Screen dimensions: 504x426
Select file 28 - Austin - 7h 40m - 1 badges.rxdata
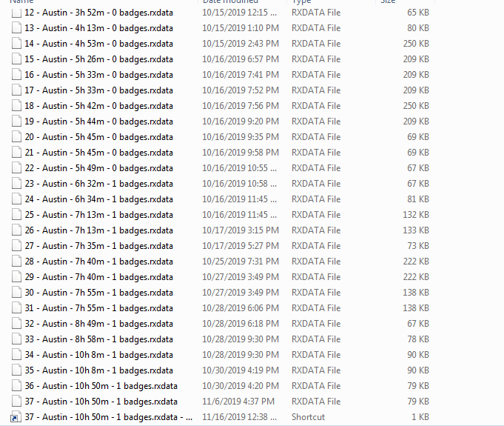(98, 262)
